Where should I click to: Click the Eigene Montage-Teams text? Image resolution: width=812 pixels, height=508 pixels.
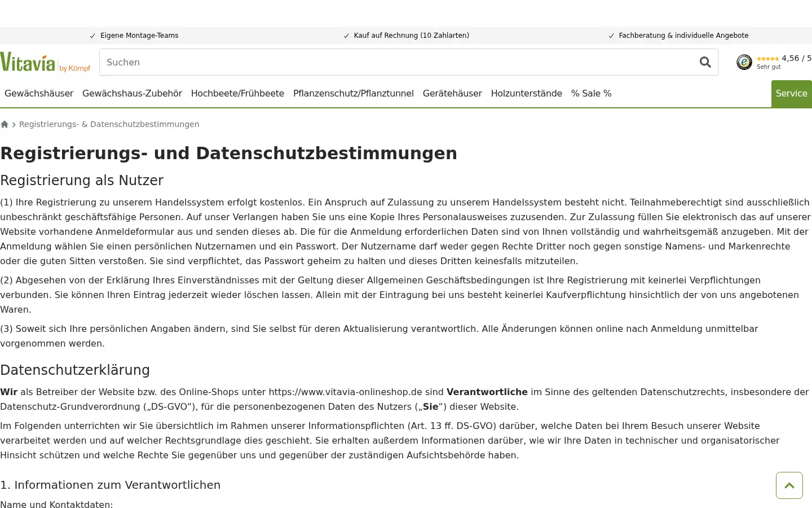coord(139,36)
